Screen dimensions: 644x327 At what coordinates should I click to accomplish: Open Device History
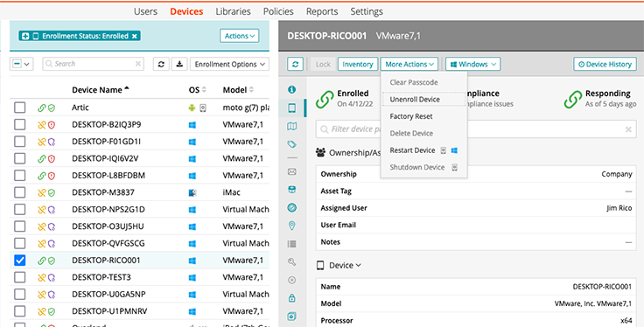point(605,64)
